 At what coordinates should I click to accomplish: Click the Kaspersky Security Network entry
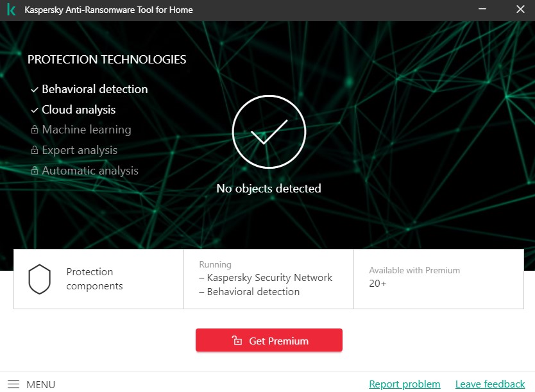(269, 278)
